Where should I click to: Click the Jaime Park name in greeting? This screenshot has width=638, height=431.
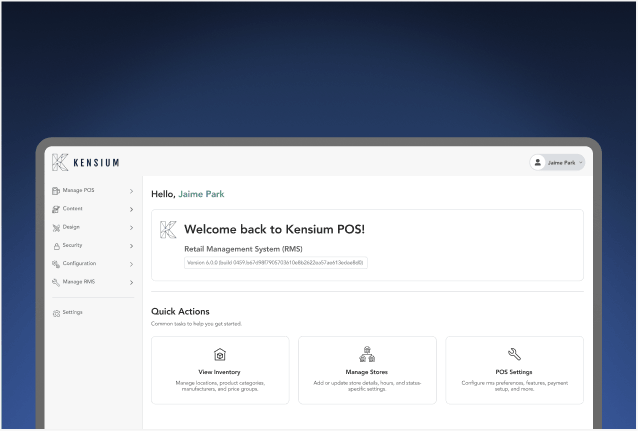(201, 194)
